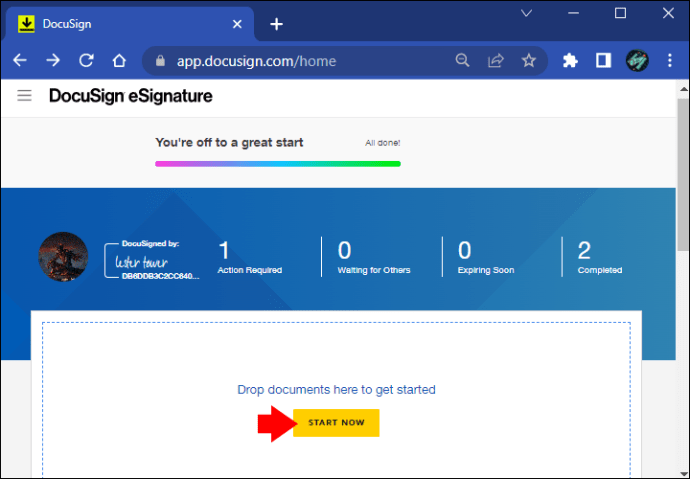
Task: Close the DocuSign tab
Action: pyautogui.click(x=237, y=24)
